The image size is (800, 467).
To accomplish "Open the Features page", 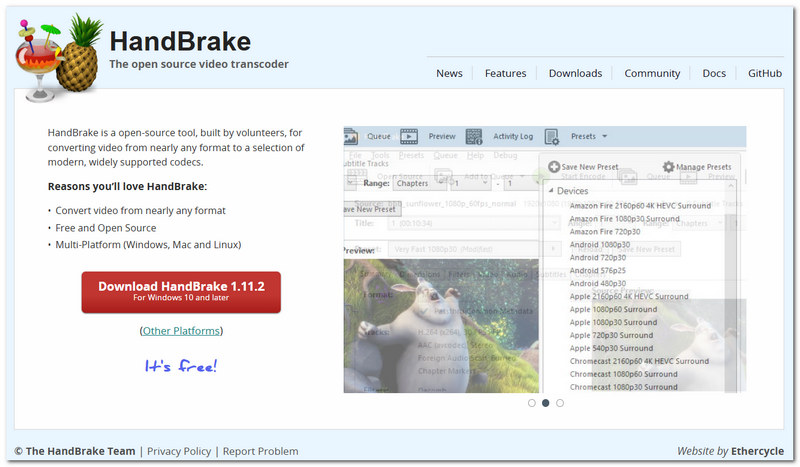I will point(505,73).
